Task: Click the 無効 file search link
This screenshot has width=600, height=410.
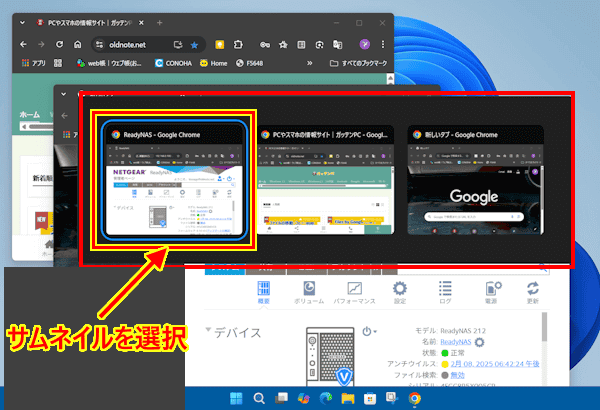Action: (457, 375)
